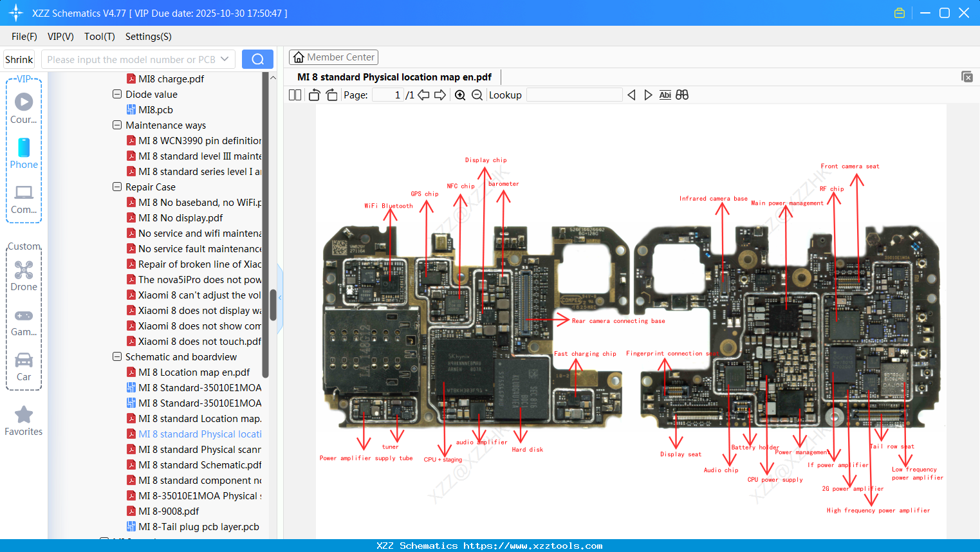Open the Drone schematics category
This screenshot has width=980, height=552.
coord(23,275)
